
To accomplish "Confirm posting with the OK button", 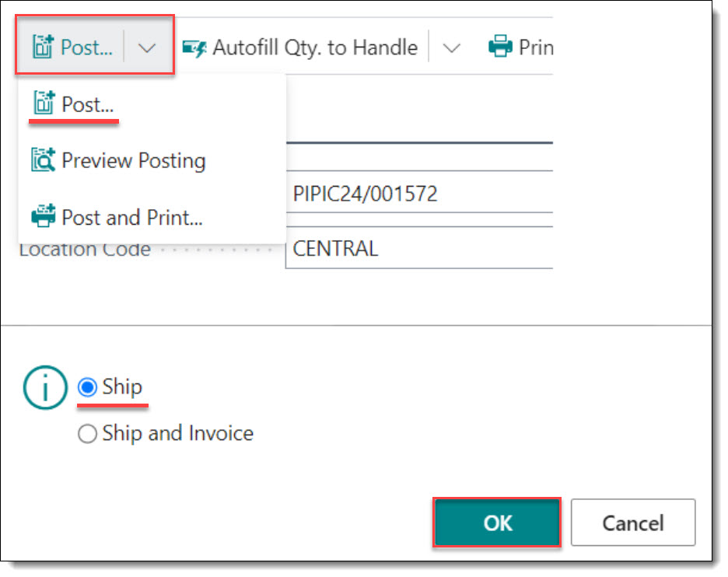I will coord(497,523).
